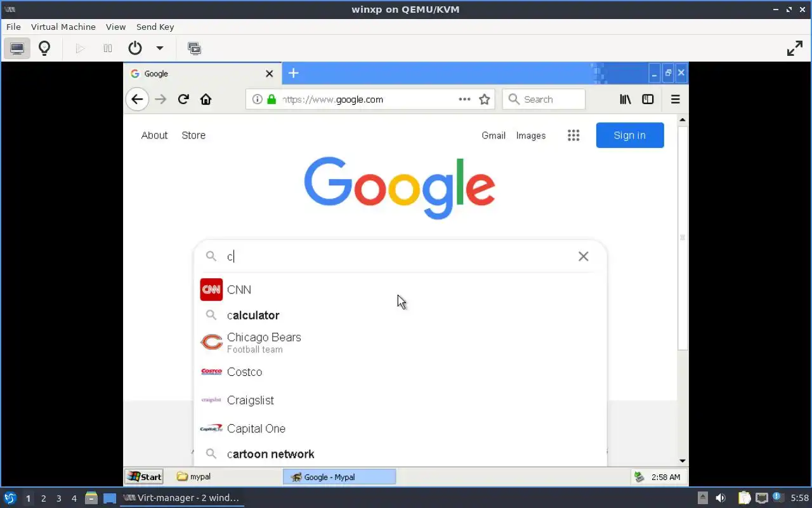Click the browser page scrollbar up arrow

click(683, 119)
